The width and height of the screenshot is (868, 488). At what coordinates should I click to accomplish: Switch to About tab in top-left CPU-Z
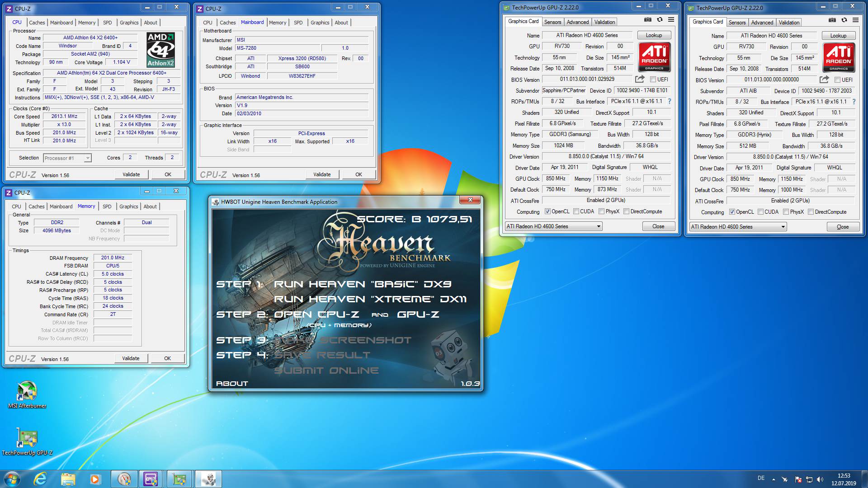151,23
